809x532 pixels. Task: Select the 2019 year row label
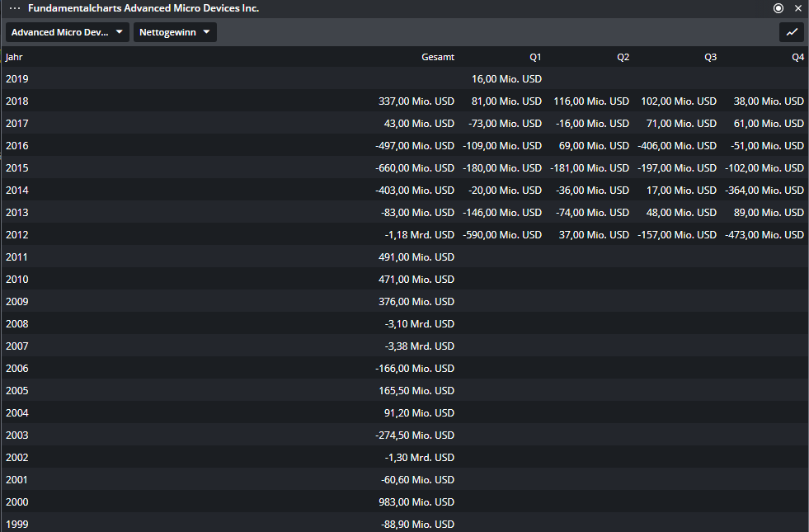click(17, 79)
